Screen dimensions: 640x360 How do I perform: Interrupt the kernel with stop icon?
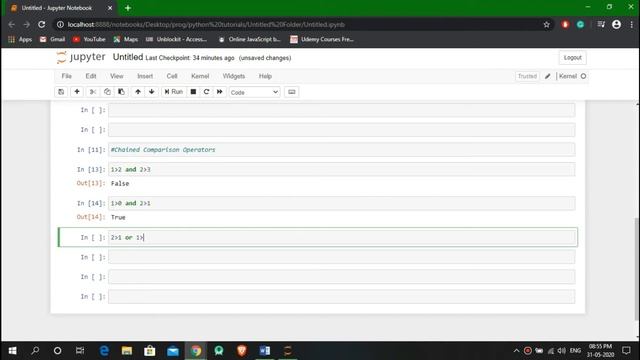(x=193, y=92)
